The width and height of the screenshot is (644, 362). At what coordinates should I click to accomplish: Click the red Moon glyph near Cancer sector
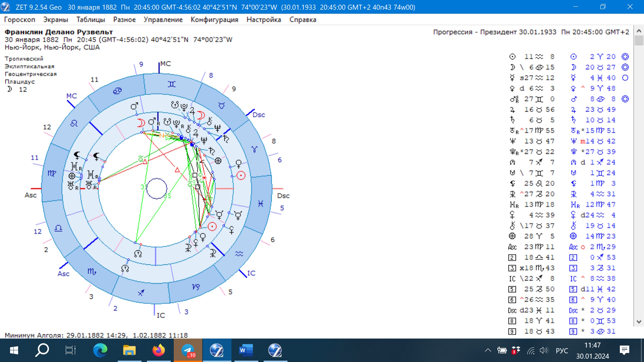141,123
